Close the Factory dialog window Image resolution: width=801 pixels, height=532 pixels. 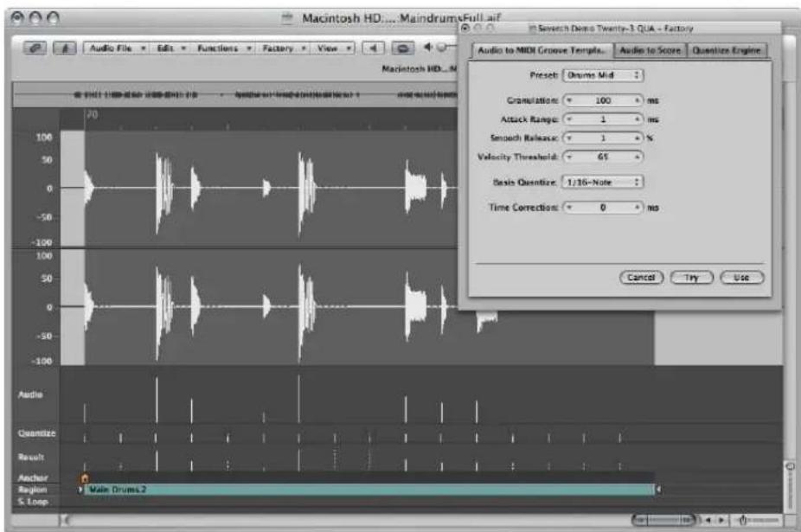coord(465,28)
